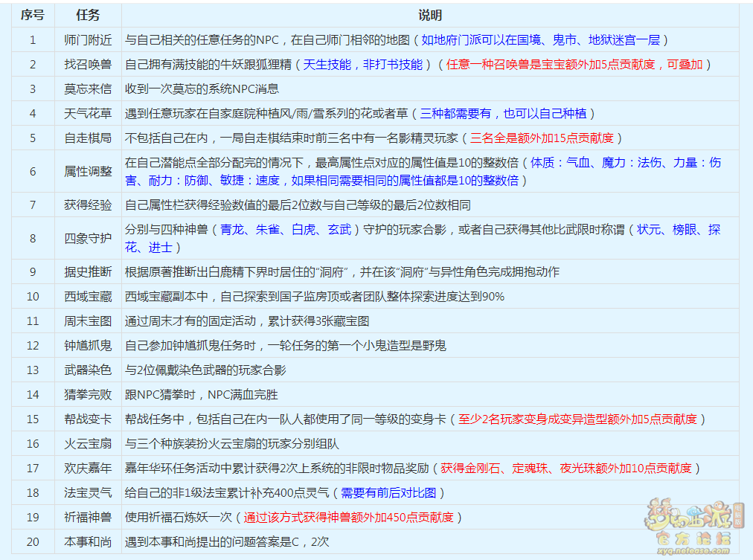The image size is (753, 560).
Task: Click the blue text 天生技能，非打书技能
Action: 362,64
